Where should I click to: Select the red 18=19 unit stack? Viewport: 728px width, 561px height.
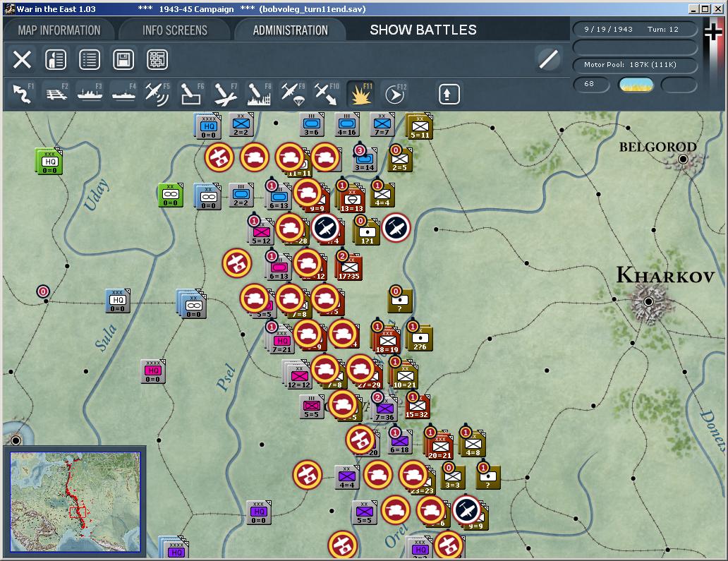click(x=387, y=339)
